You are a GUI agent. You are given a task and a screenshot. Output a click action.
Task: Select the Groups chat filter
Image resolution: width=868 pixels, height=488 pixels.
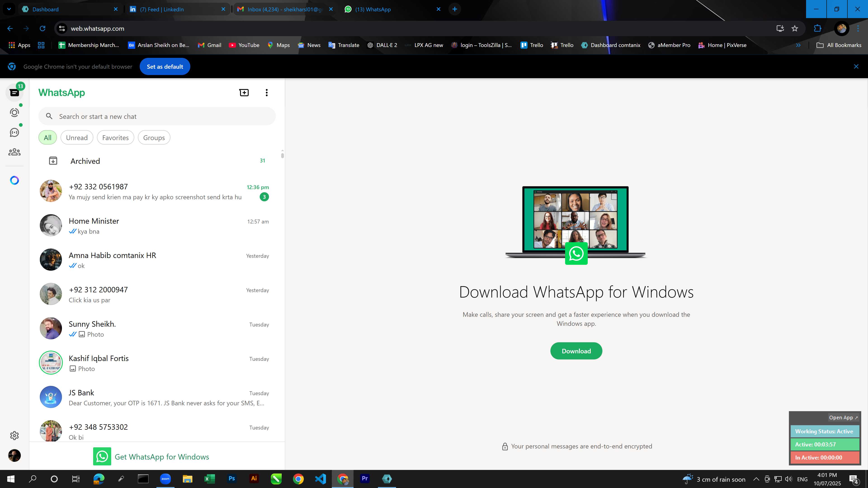tap(154, 137)
